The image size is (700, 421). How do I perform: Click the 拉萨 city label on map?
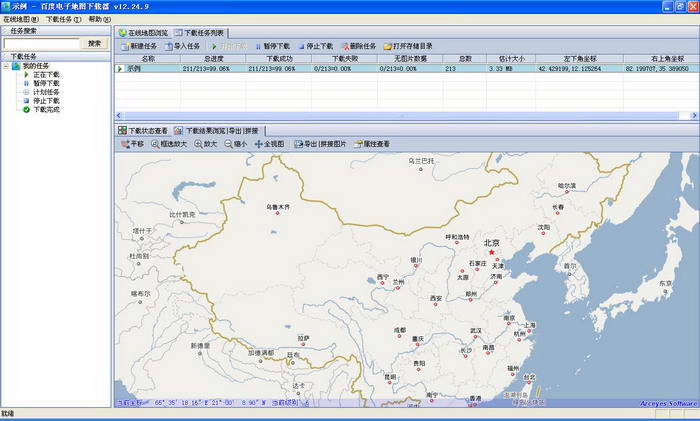click(304, 338)
